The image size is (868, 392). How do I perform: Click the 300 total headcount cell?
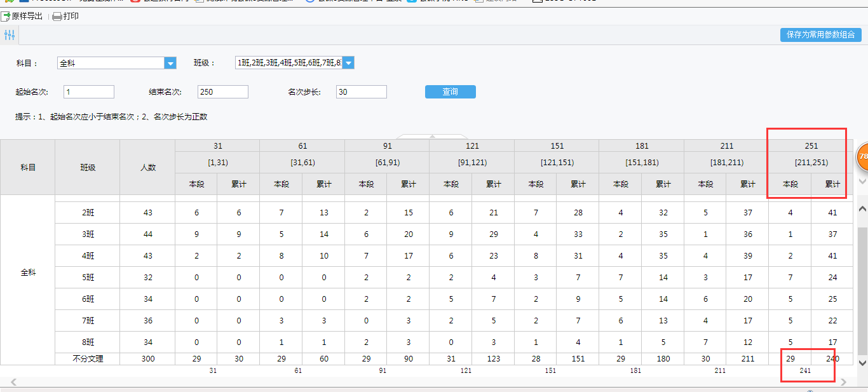point(147,359)
